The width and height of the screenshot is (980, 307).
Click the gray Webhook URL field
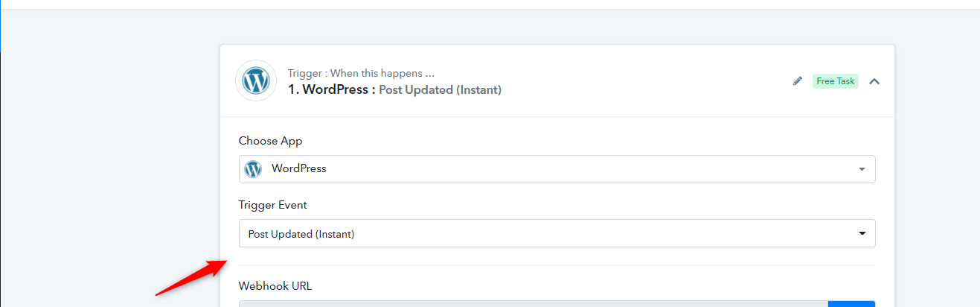pos(533,304)
